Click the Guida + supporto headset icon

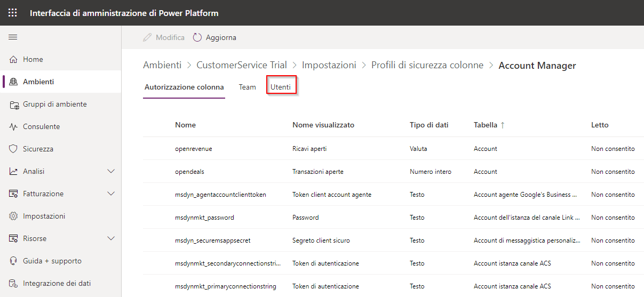(13, 261)
